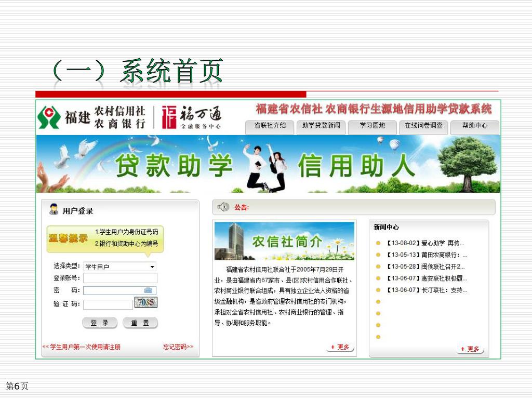Viewport: 532px width, 399px height.
Task: Click the 登录 button
Action: pyautogui.click(x=99, y=323)
